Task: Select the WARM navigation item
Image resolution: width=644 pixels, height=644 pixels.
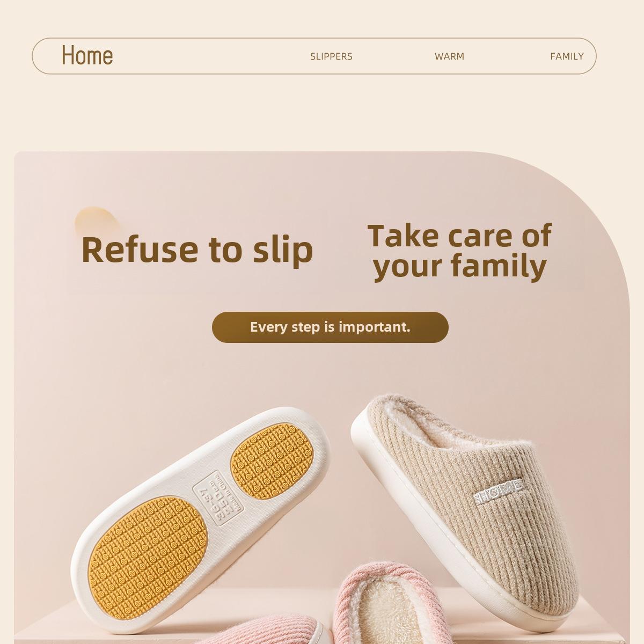Action: [x=449, y=56]
